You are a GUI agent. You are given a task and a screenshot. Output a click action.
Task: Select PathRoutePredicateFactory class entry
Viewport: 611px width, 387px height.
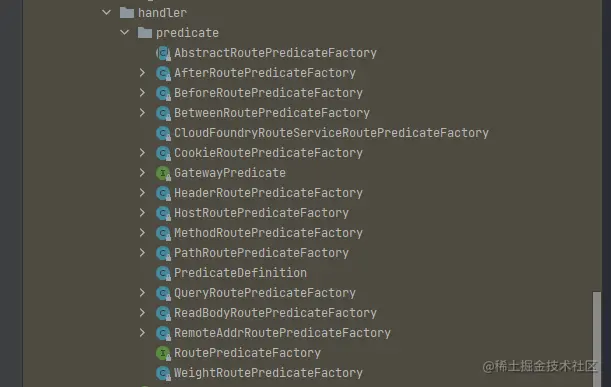261,253
